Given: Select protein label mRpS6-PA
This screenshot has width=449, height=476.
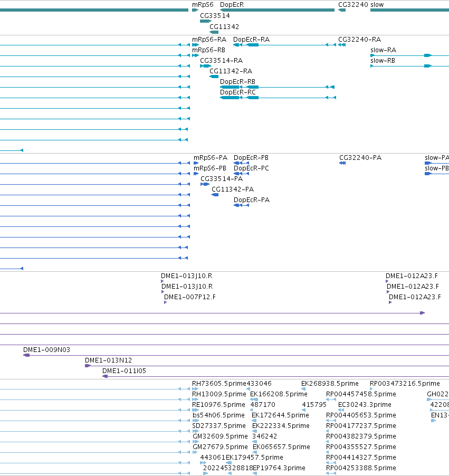Looking at the screenshot, I should point(211,158).
